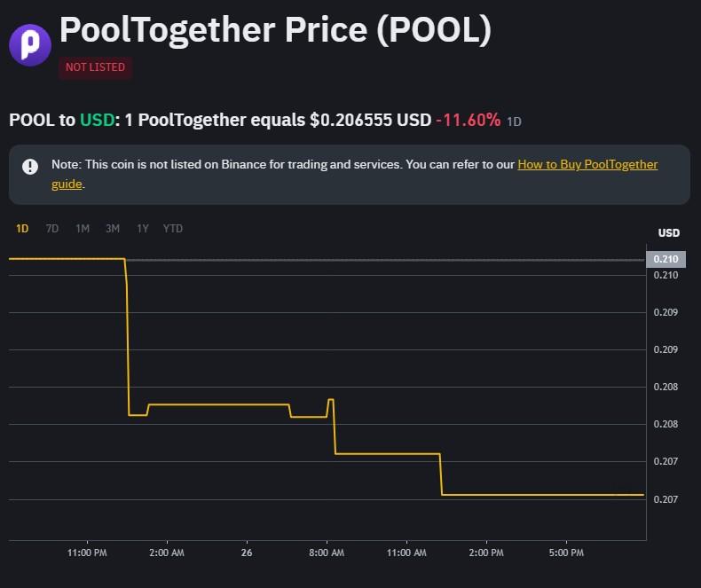Switch the chart to the 7D range
Viewport: 701px width, 588px height.
coord(52,229)
